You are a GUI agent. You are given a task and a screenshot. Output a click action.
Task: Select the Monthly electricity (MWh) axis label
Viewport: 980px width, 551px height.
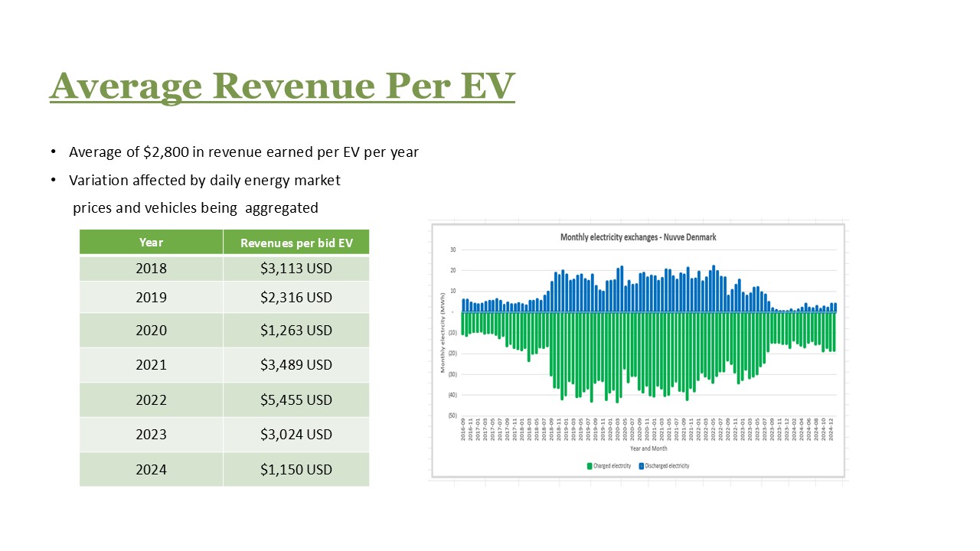[x=443, y=333]
